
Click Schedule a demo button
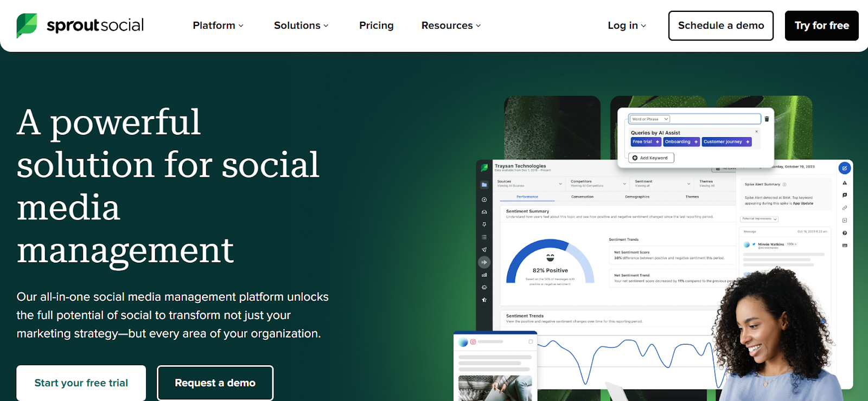coord(721,25)
